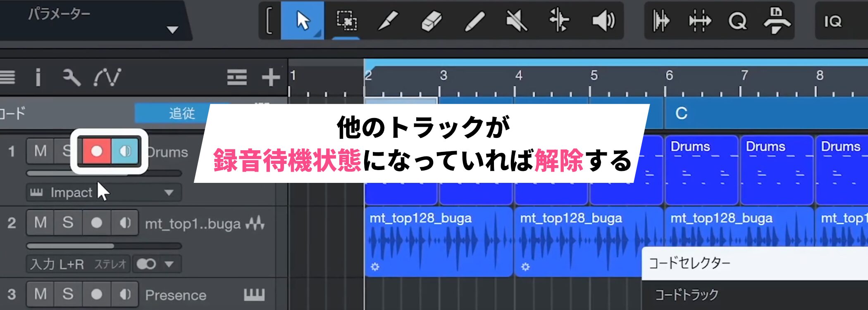This screenshot has height=310, width=868.
Task: Select the Paint pencil tool
Action: coord(474,21)
